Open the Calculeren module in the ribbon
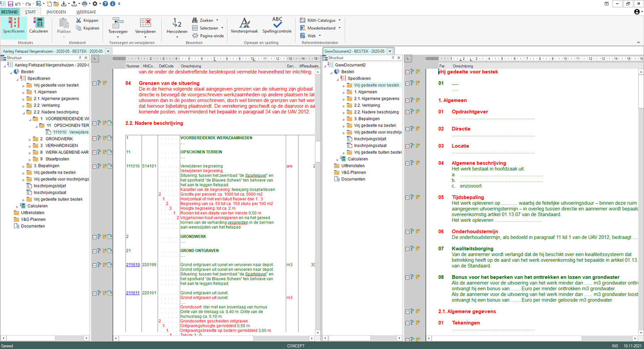 (38, 26)
